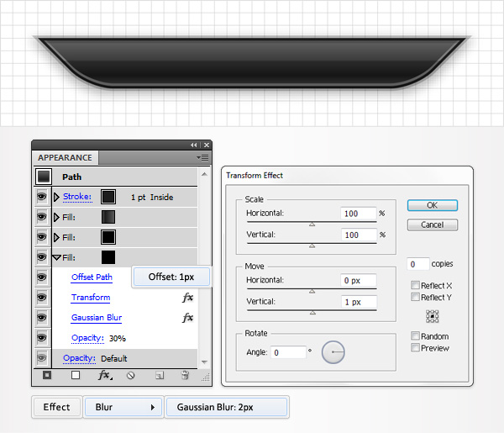The width and height of the screenshot is (504, 433).
Task: Click the Path thumbnail in Appearance panel
Action: tap(44, 177)
